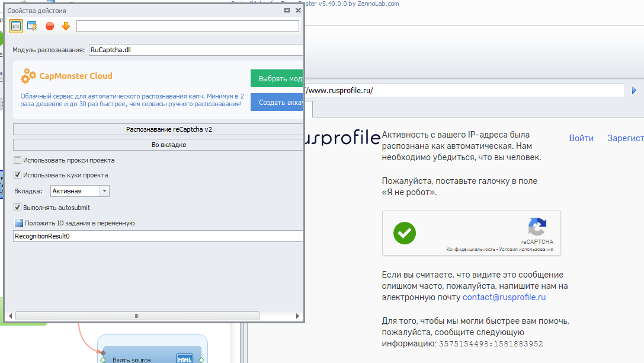The height and width of the screenshot is (363, 644).
Task: Click the horizontal scrollbar thumb in properties
Action: tap(137, 316)
